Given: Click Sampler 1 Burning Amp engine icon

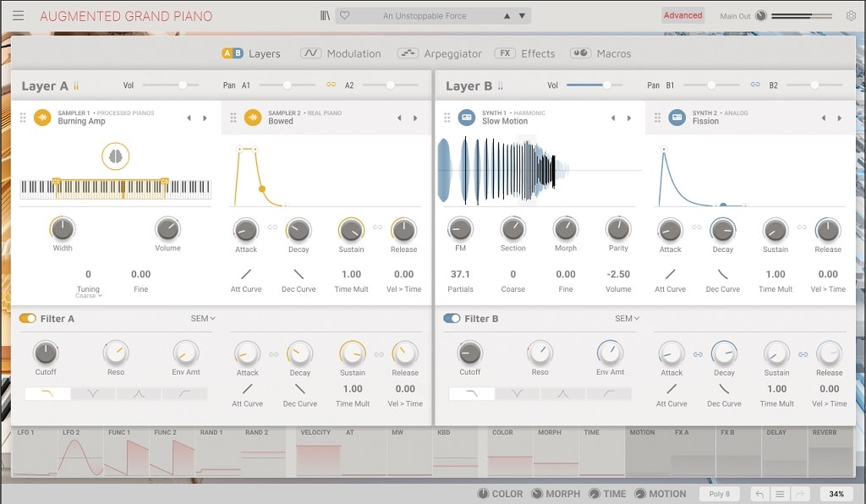Looking at the screenshot, I should [42, 117].
